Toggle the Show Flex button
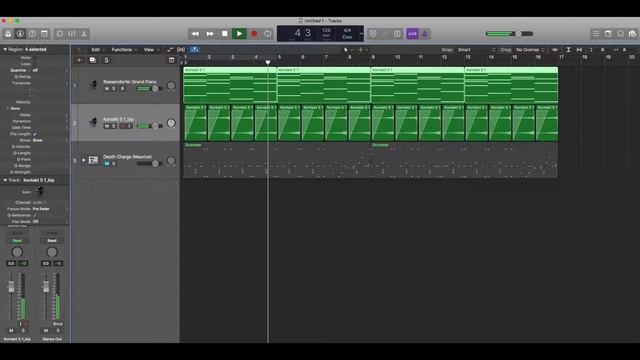This screenshot has height=360, width=640. (181, 50)
